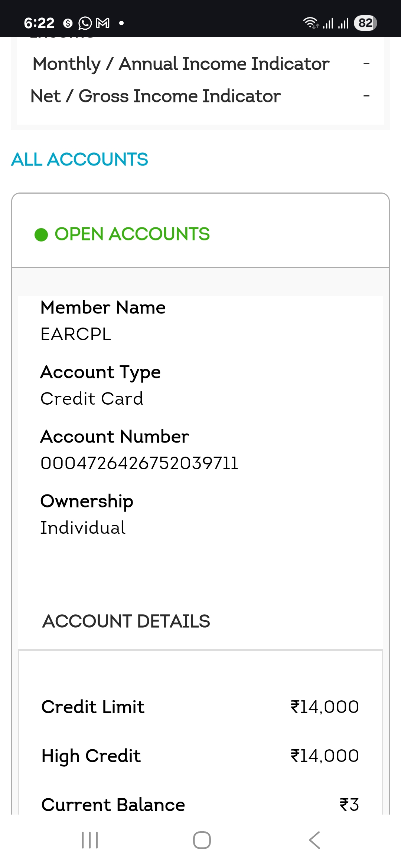Collapse the OPEN ACCOUNTS section header
The height and width of the screenshot is (868, 401).
pyautogui.click(x=132, y=234)
